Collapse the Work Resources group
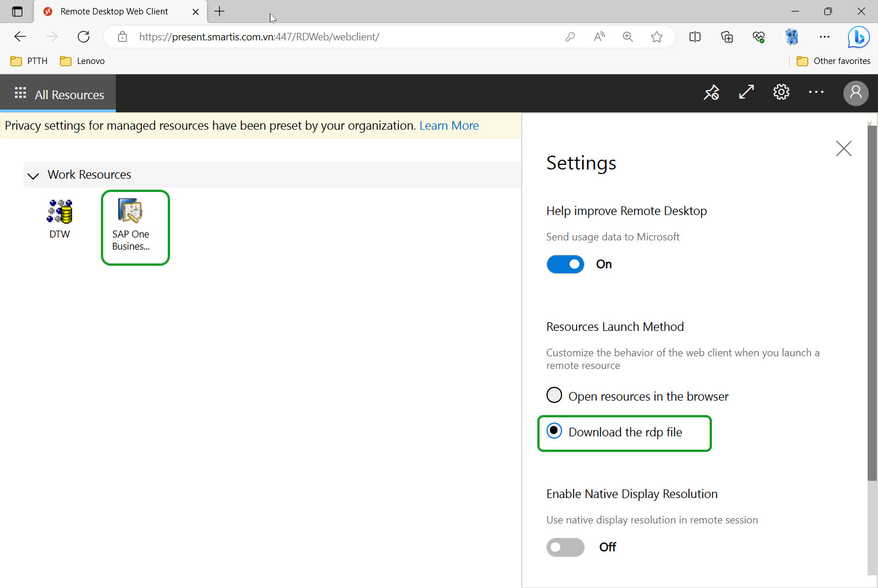 click(33, 175)
